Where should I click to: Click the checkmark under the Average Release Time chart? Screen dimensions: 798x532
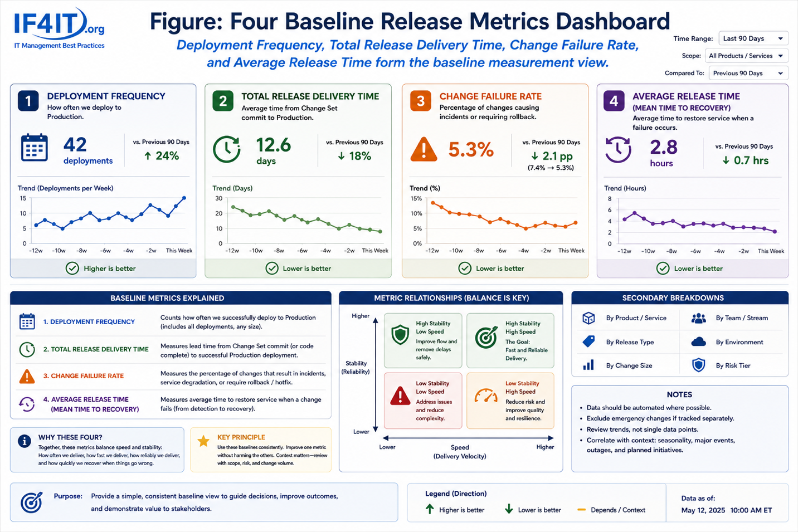663,269
